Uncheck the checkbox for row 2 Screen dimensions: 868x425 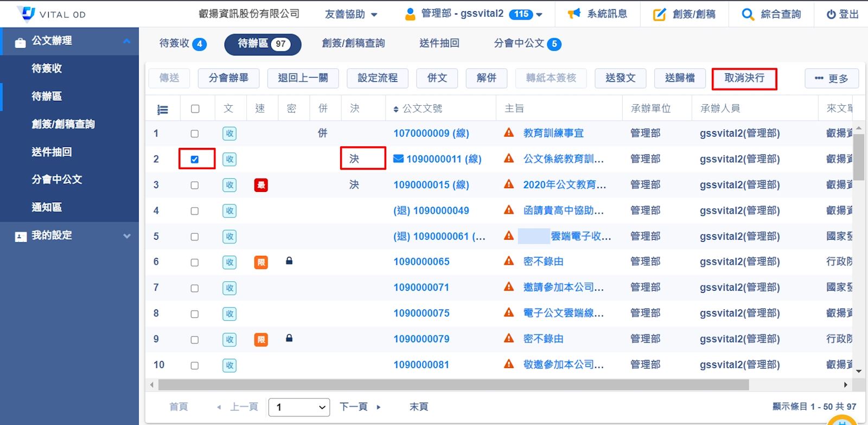pos(195,159)
